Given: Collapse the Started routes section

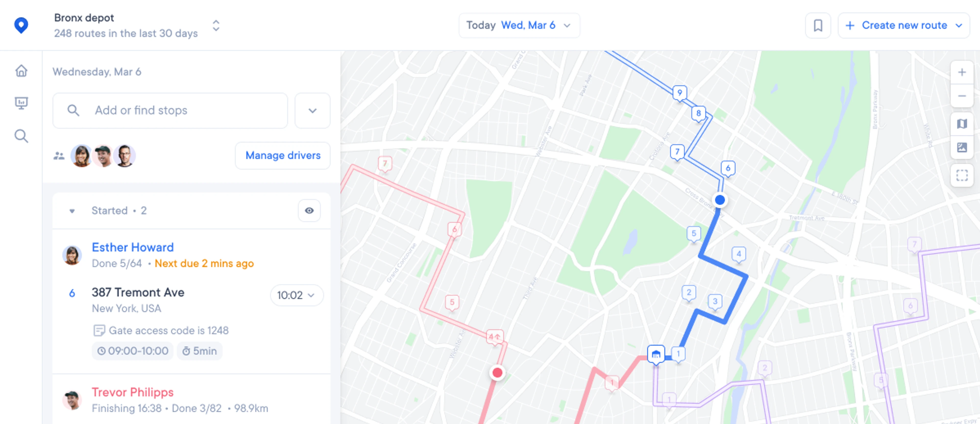Looking at the screenshot, I should pyautogui.click(x=71, y=210).
